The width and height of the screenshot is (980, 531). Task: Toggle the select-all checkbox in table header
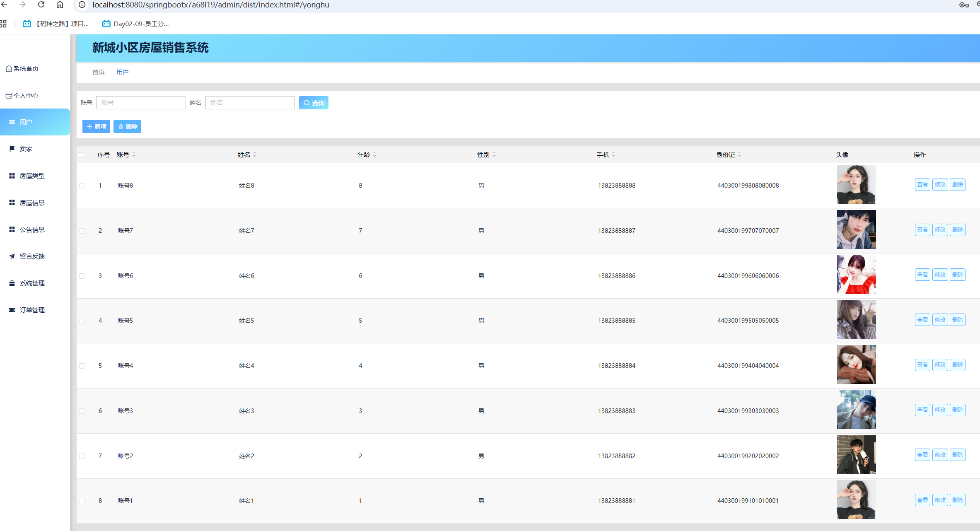pyautogui.click(x=81, y=155)
